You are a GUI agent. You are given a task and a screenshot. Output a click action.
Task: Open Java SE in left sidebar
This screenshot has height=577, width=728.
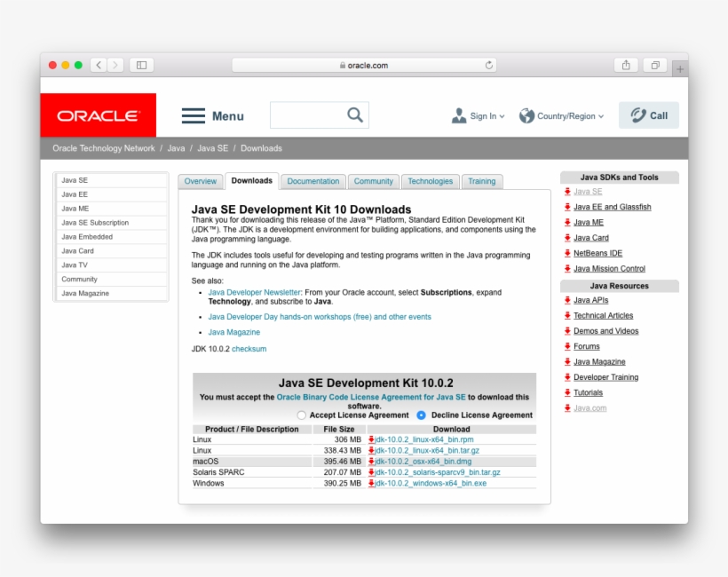tap(111, 180)
